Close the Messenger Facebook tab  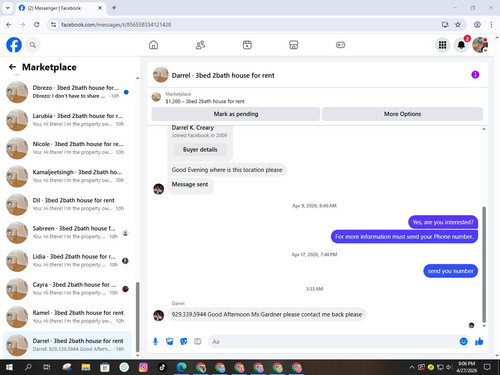click(100, 8)
